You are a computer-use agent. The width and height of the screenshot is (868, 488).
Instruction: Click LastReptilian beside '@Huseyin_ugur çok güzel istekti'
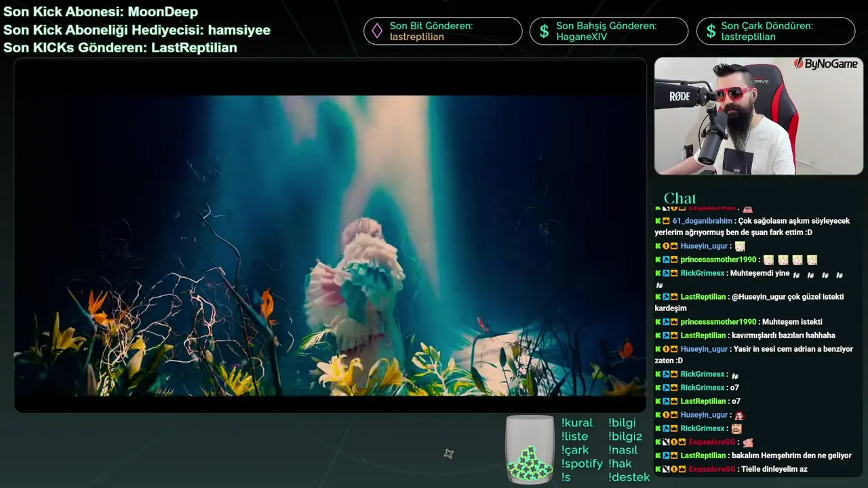(703, 297)
